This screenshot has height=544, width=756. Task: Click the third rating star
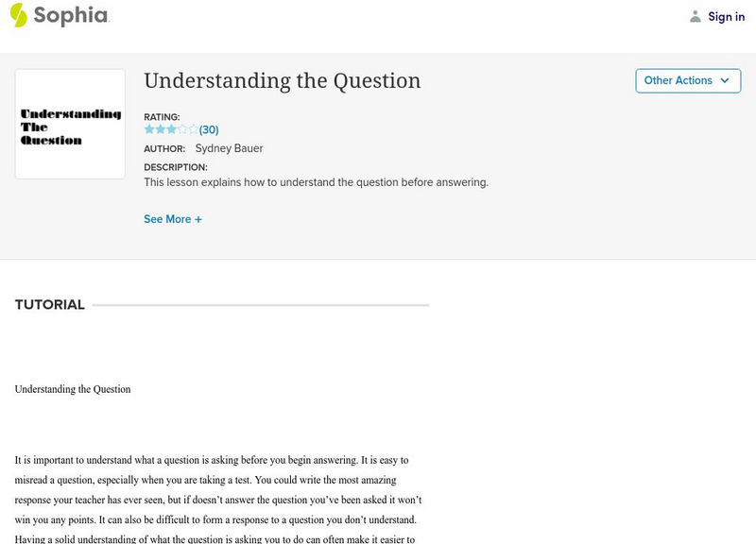click(171, 129)
